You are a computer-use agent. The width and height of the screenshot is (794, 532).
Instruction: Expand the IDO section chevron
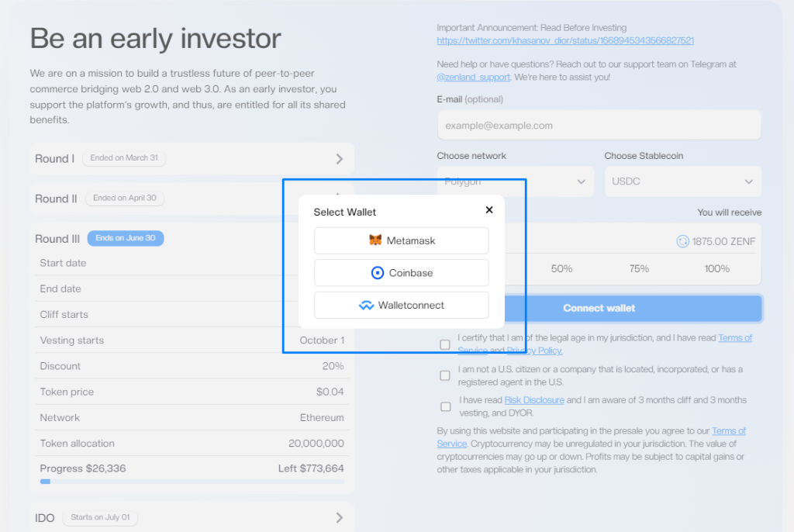340,517
